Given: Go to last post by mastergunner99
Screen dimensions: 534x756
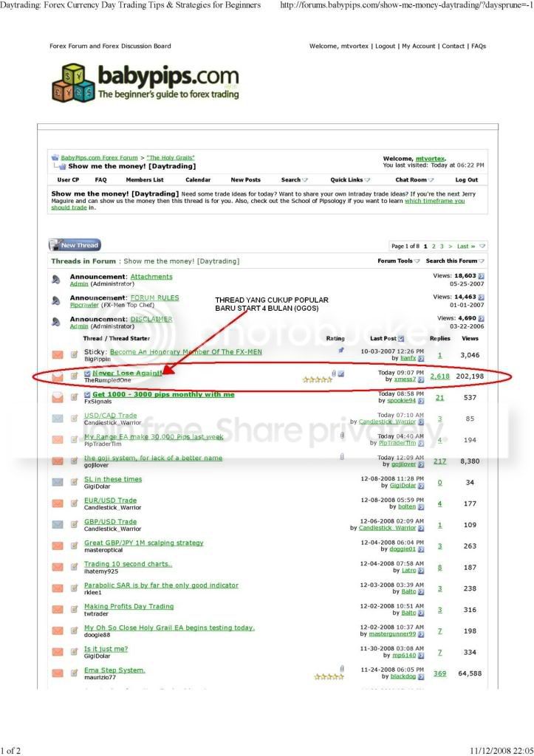Looking at the screenshot, I should (x=421, y=634).
